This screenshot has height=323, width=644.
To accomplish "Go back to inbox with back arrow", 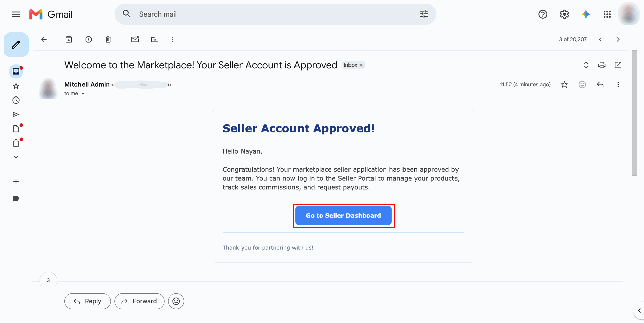I will coord(44,39).
